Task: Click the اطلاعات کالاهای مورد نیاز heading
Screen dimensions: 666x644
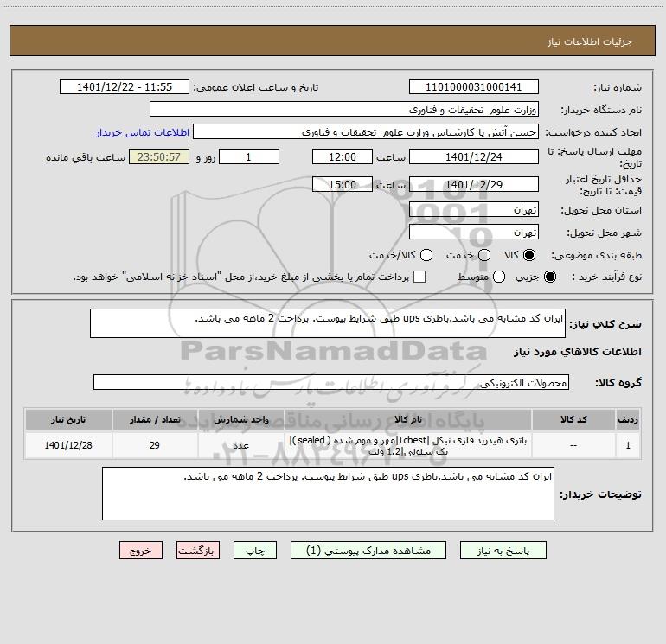Action: coord(577,352)
